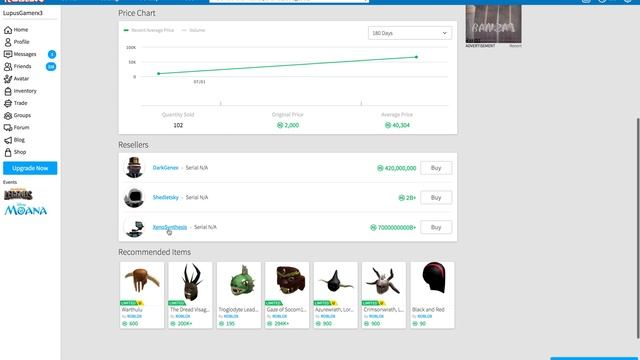Image resolution: width=640 pixels, height=360 pixels.
Task: Open Groups in the sidebar
Action: [18, 116]
